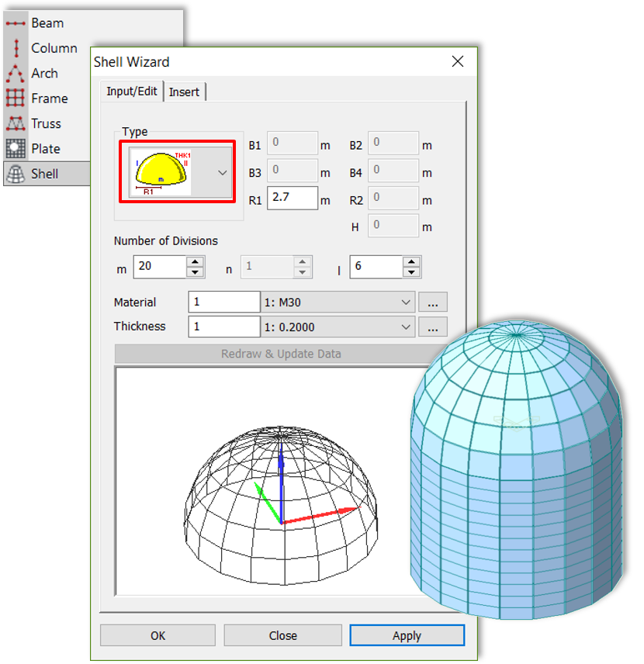This screenshot has height=664, width=644.
Task: Click the Shell wizard icon
Action: click(x=16, y=174)
